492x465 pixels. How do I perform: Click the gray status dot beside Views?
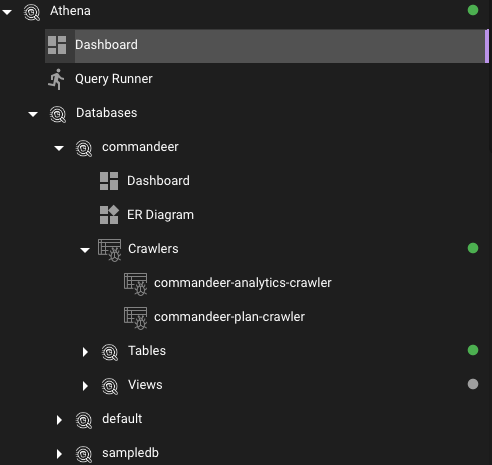(473, 384)
